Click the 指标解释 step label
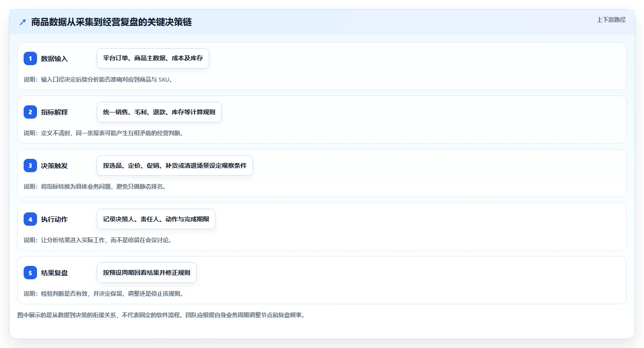Screen dimensions: 644x348 [54, 112]
